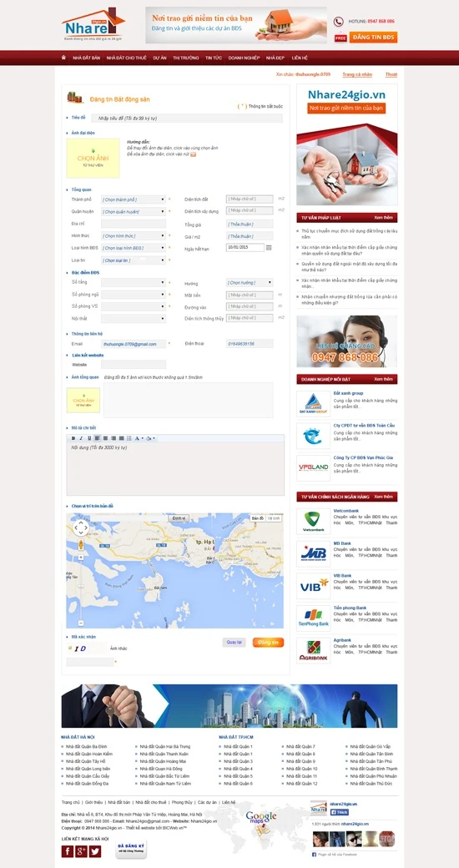Switch map to Vệ tinh view
Screen dimensions: 459x868
(x=274, y=518)
